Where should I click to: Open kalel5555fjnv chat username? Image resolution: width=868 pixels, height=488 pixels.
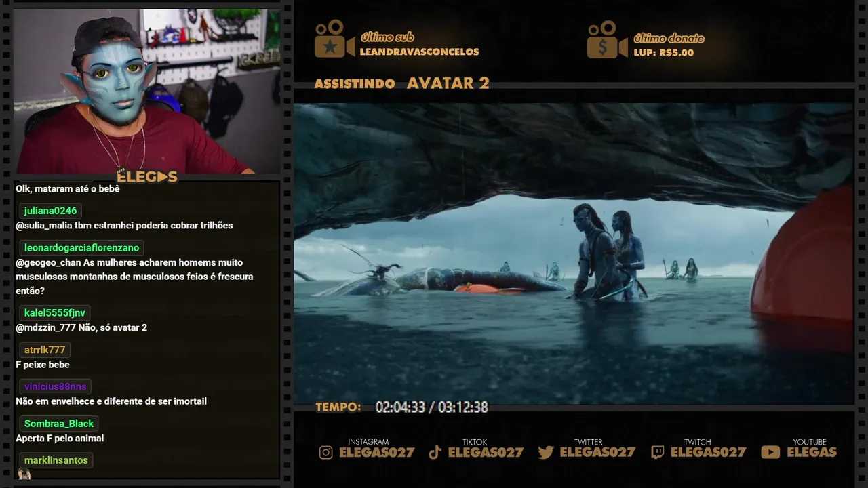(55, 313)
